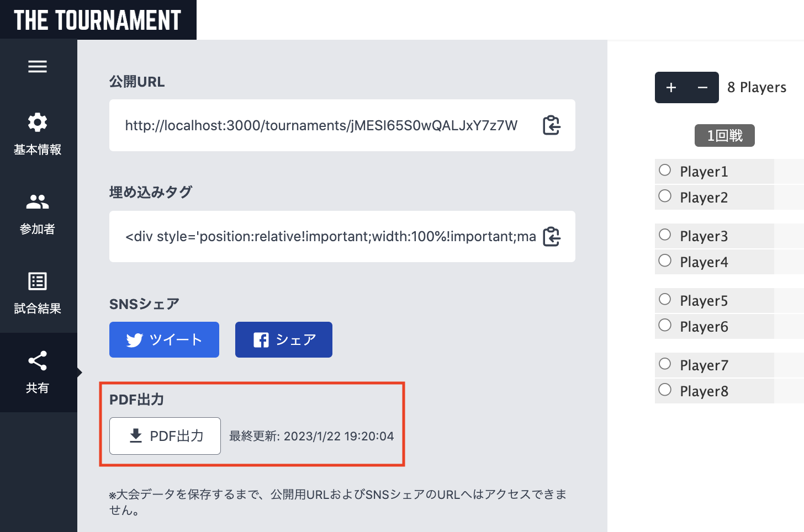Click the 試合結果 results icon
This screenshot has height=532, width=804.
38,281
